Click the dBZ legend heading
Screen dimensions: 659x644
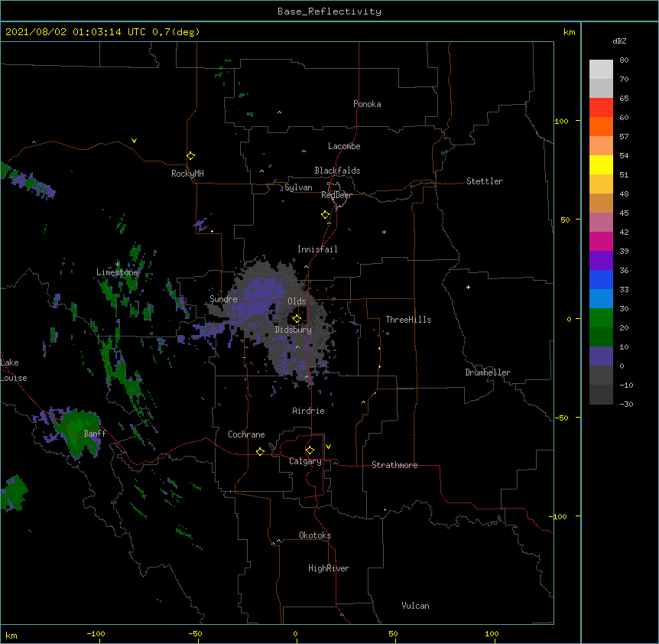pos(619,41)
